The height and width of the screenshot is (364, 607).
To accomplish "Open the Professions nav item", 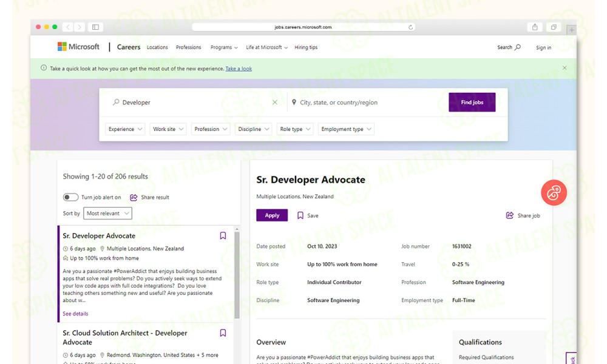I will pyautogui.click(x=189, y=47).
